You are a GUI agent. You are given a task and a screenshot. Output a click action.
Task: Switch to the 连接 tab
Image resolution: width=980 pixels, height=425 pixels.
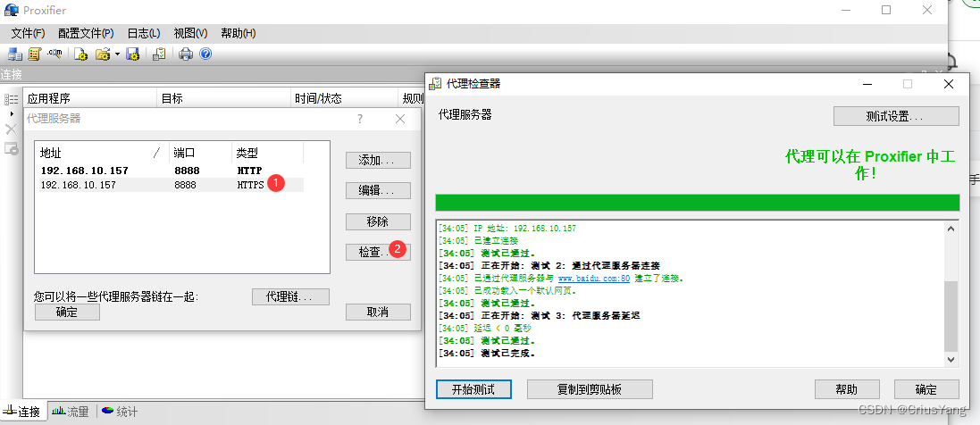pos(22,412)
